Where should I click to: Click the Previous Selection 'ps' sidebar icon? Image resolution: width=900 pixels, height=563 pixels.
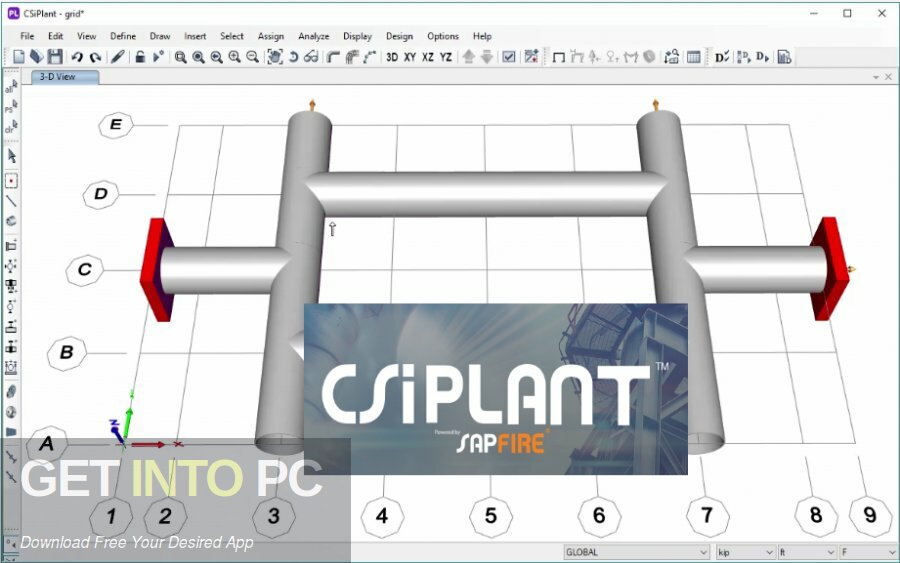point(11,107)
